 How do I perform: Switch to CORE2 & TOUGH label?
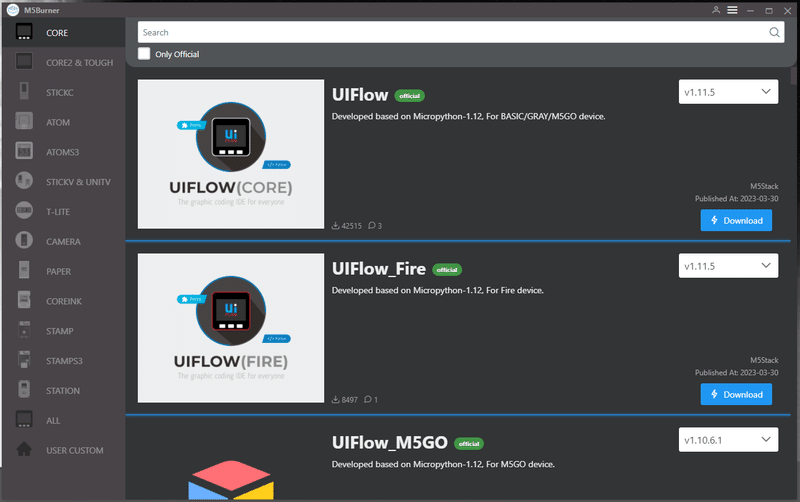tap(80, 63)
